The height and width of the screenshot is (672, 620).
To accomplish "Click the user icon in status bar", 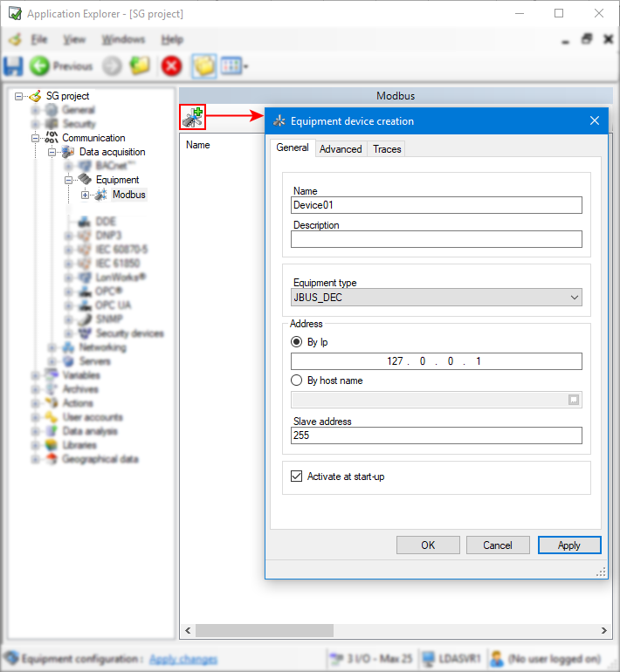I will [495, 659].
